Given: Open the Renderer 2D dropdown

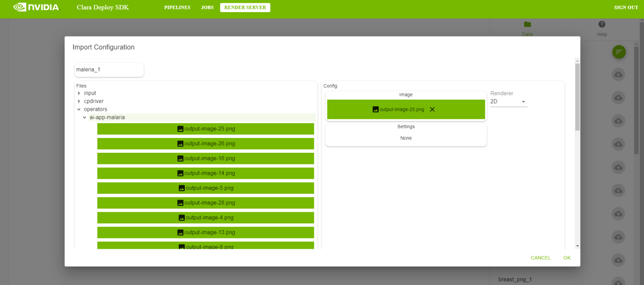Looking at the screenshot, I should point(508,102).
